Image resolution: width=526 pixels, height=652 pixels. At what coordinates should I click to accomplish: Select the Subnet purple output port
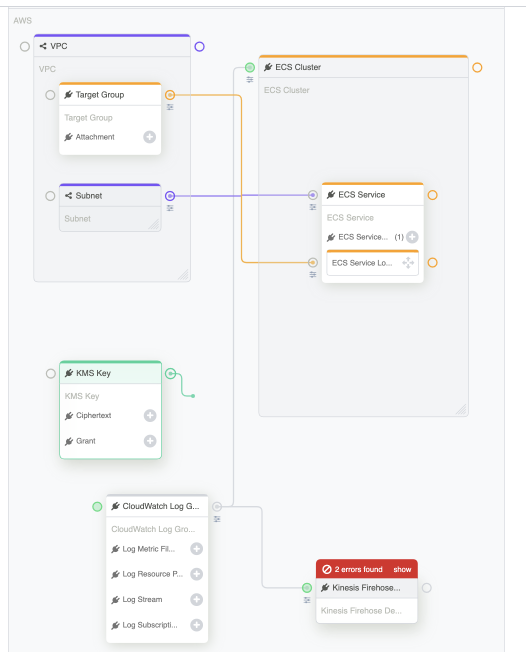tap(170, 196)
